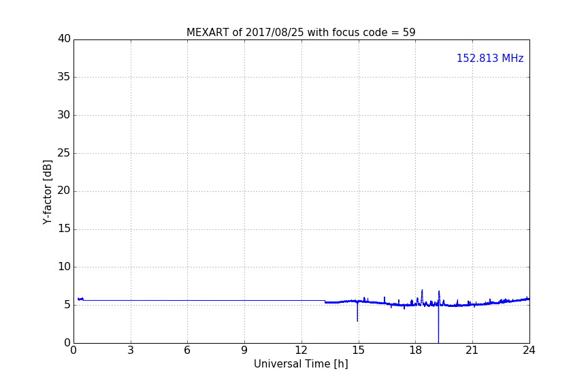Click the y-axis tick label '30'

(64, 115)
